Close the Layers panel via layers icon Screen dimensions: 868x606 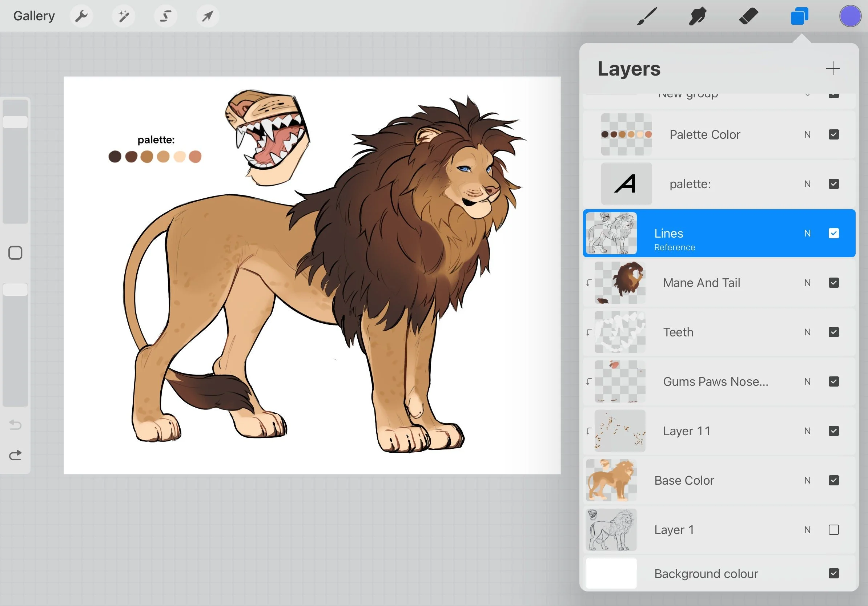pyautogui.click(x=799, y=16)
